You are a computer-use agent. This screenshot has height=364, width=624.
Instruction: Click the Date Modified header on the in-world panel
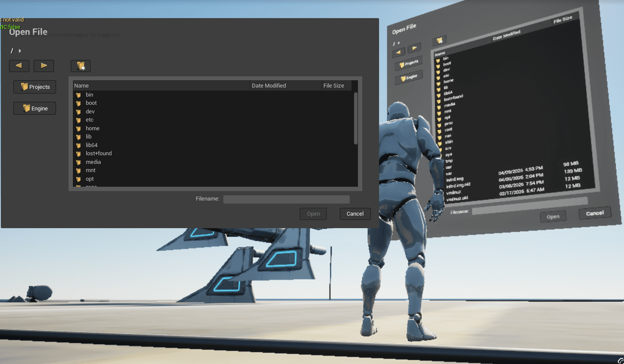pos(507,35)
